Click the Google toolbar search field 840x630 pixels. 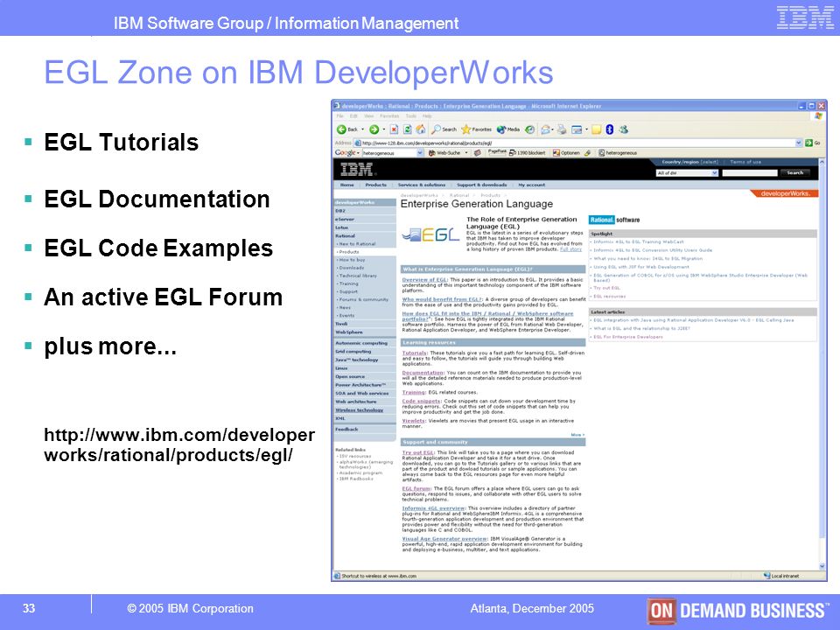click(x=388, y=153)
